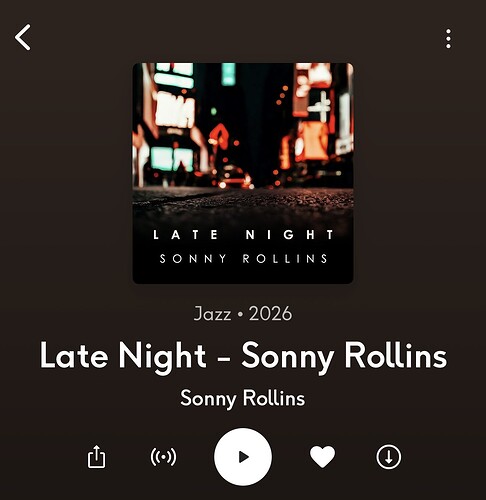Click LATE NIGHT text on the cover art

coord(243,235)
